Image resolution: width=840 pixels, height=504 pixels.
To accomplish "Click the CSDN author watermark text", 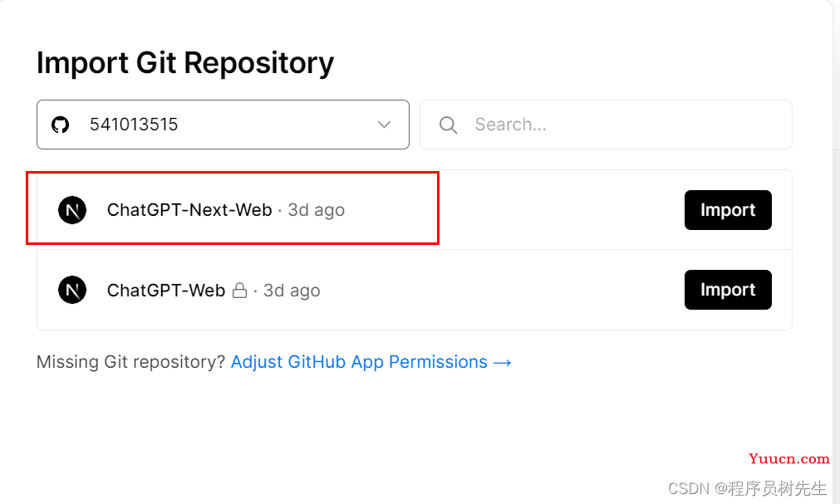I will [x=747, y=488].
